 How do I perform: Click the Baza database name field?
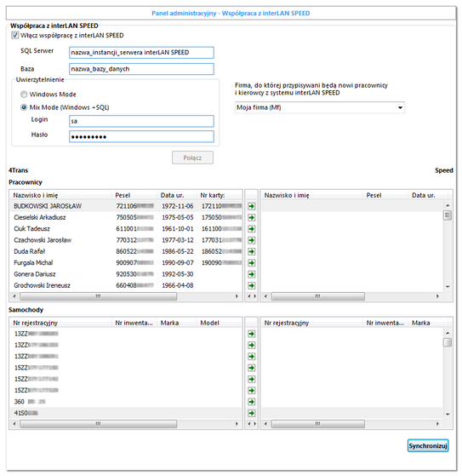[141, 69]
